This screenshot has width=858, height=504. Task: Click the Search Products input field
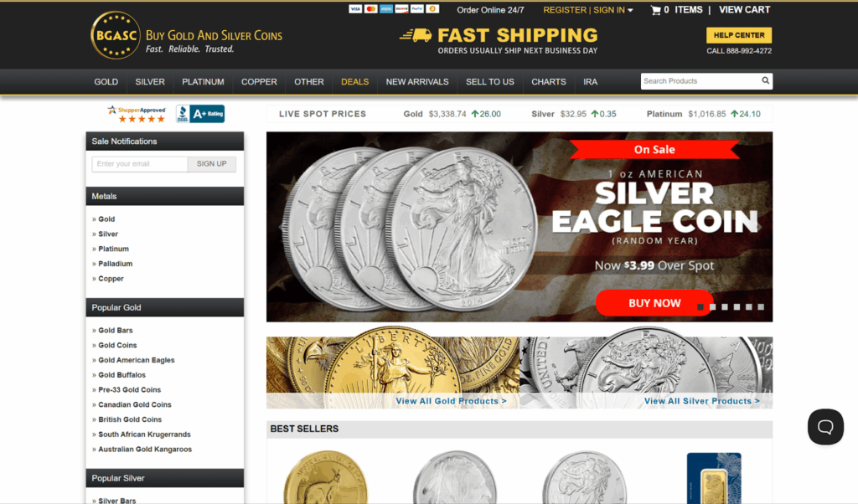(x=700, y=81)
